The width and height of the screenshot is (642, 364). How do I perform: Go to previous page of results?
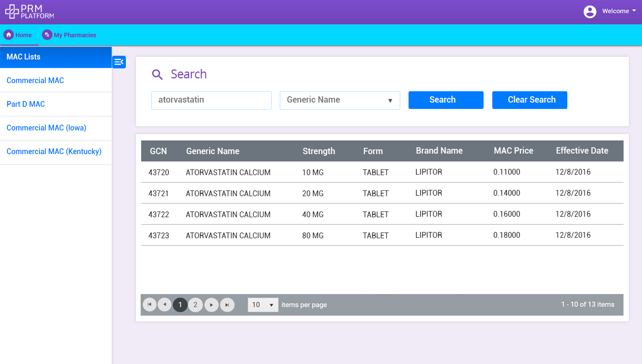tap(165, 305)
